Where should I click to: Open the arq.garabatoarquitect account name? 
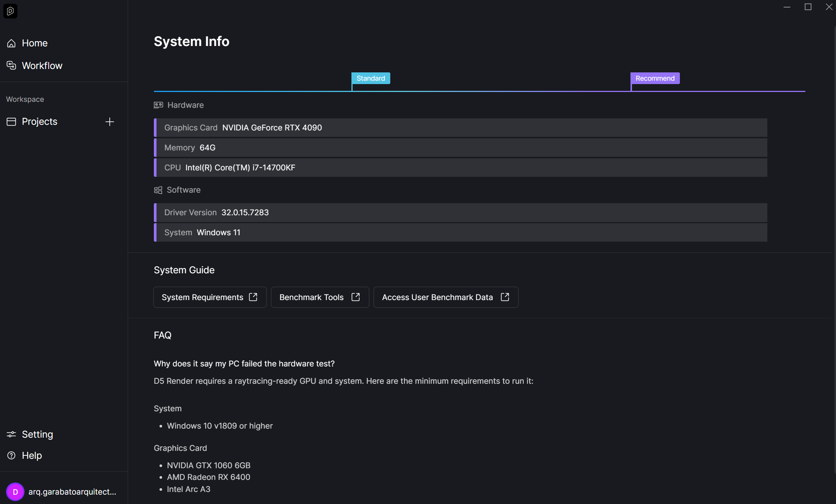point(72,492)
